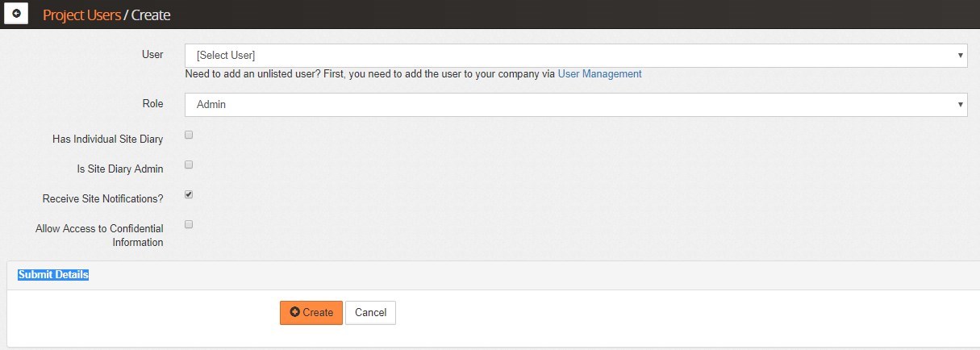Open the Project Users breadcrumb link
This screenshot has width=980, height=350.
coord(81,15)
